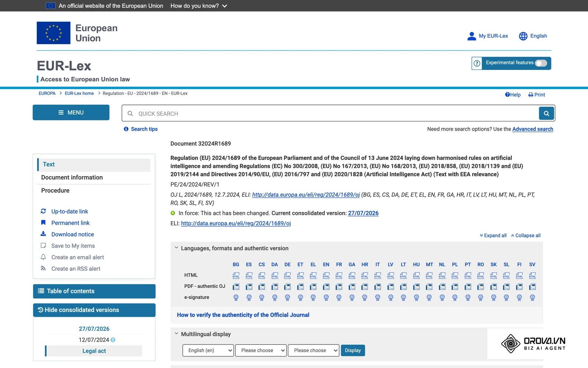Viewport: 588px width, 368px height.
Task: Click the Download notice icon
Action: pyautogui.click(x=43, y=234)
